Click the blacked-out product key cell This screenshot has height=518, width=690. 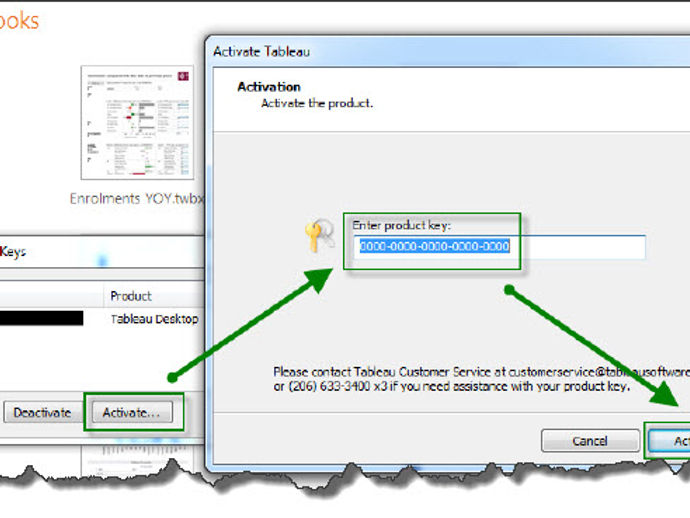(42, 318)
